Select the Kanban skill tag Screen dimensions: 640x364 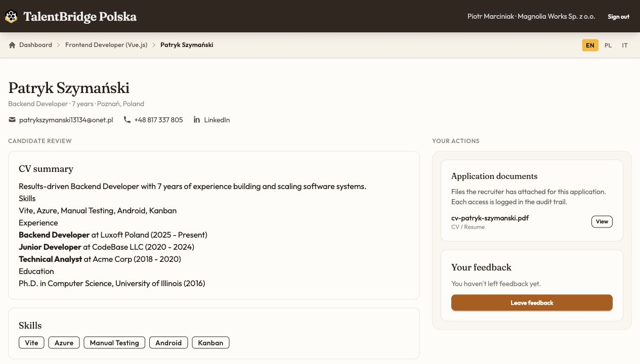pos(210,342)
